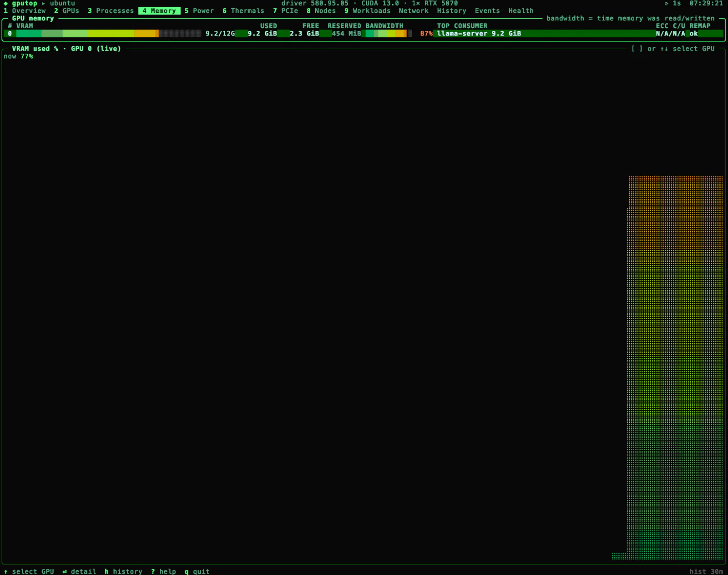Click the [ ] select GPU hint
728x575 pixels.
pyautogui.click(x=673, y=49)
